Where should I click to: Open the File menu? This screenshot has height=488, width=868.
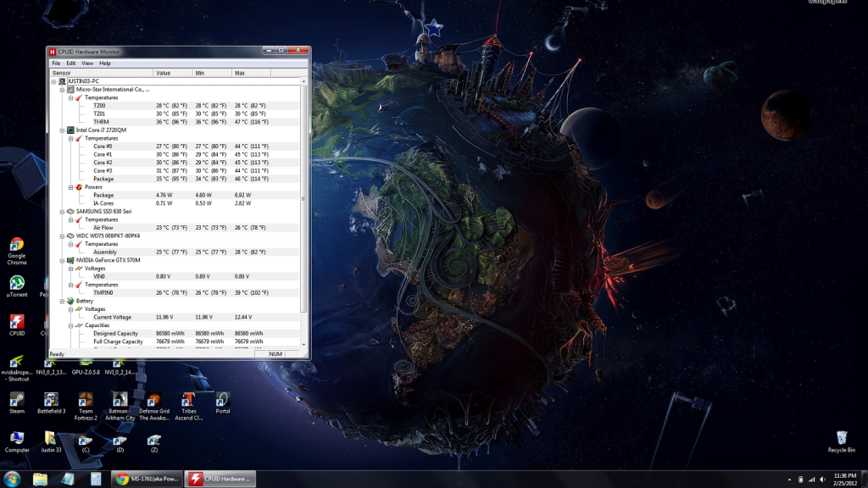(x=56, y=63)
